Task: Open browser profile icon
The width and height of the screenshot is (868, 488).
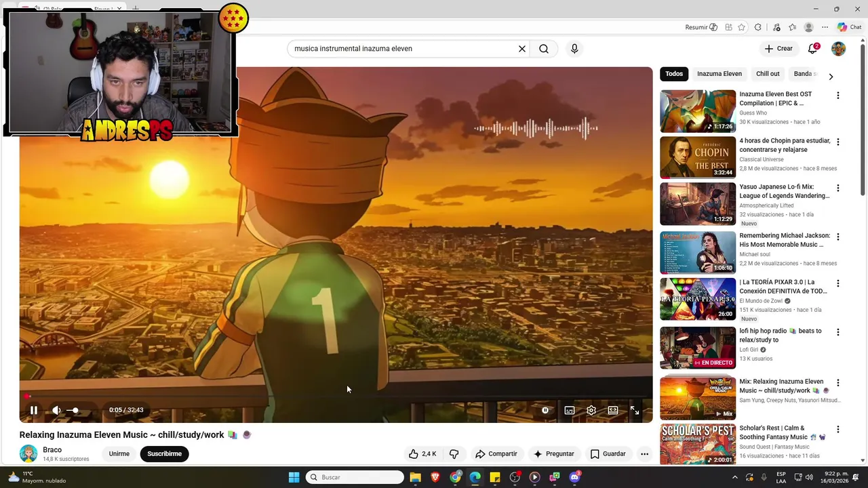Action: pyautogui.click(x=808, y=27)
